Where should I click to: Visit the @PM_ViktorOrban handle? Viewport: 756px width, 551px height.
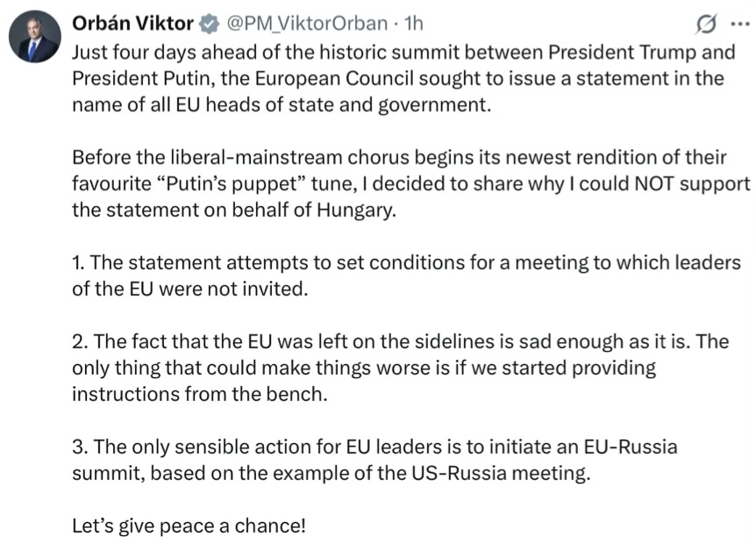tap(307, 24)
